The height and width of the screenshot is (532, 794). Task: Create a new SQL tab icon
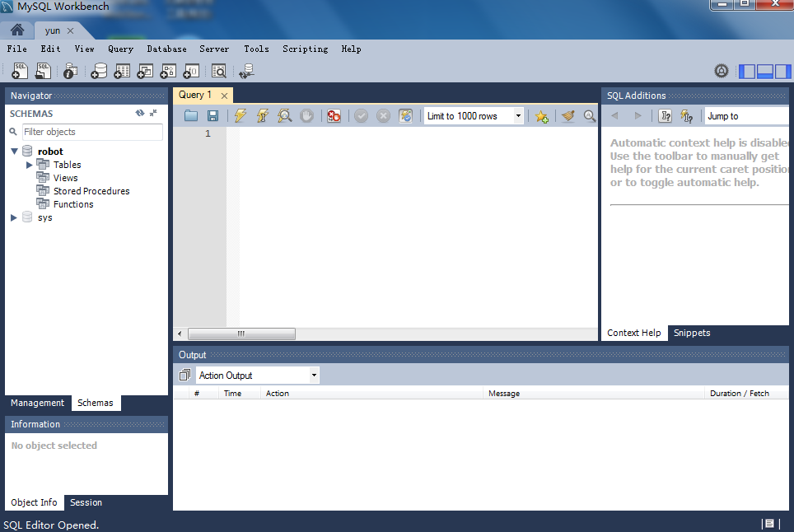[x=21, y=72]
